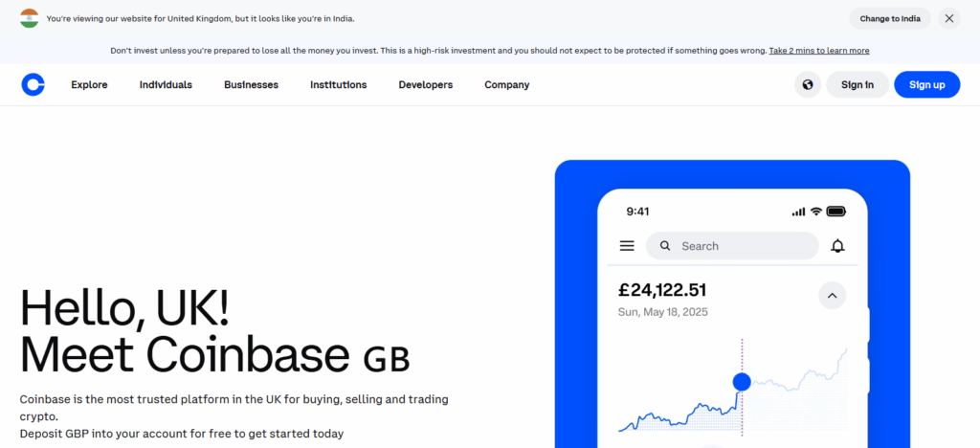980x448 pixels.
Task: Click the £24,122.51 balance text
Action: pyautogui.click(x=662, y=290)
